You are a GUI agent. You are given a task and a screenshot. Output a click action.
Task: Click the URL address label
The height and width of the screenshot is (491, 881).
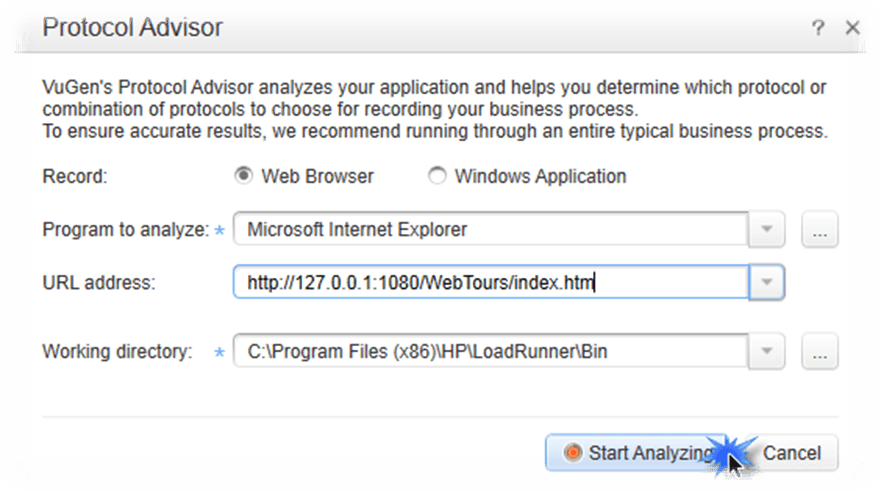[x=99, y=283]
